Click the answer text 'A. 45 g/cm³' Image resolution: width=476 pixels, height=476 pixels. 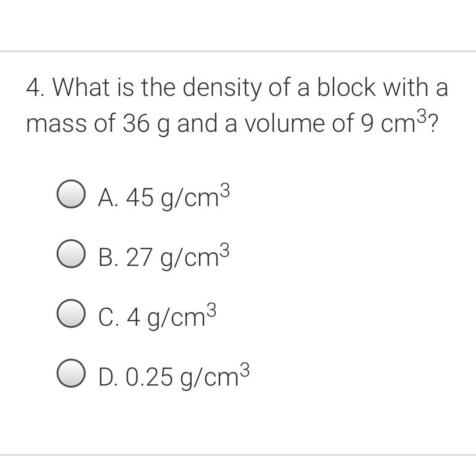click(164, 197)
